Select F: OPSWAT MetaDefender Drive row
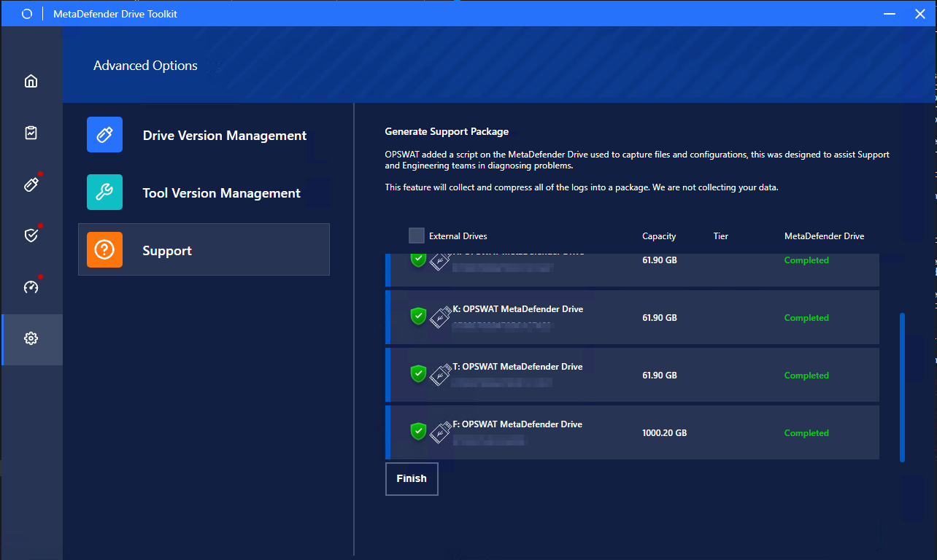 [632, 432]
